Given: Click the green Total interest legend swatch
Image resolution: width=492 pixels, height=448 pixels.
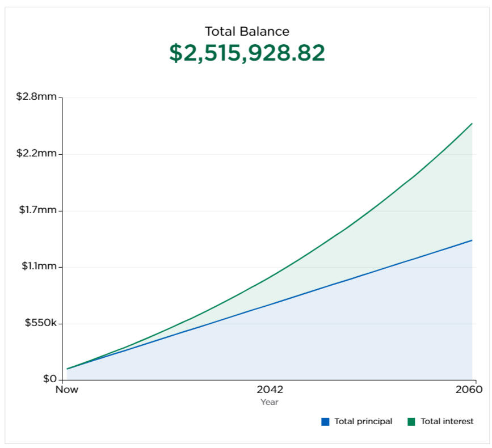Looking at the screenshot, I should (x=411, y=421).
